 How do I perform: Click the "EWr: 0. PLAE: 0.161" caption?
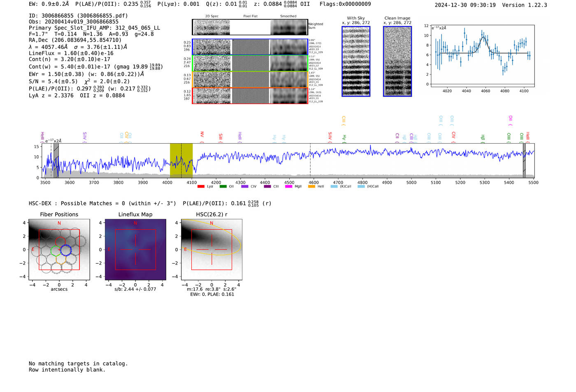coord(212,294)
